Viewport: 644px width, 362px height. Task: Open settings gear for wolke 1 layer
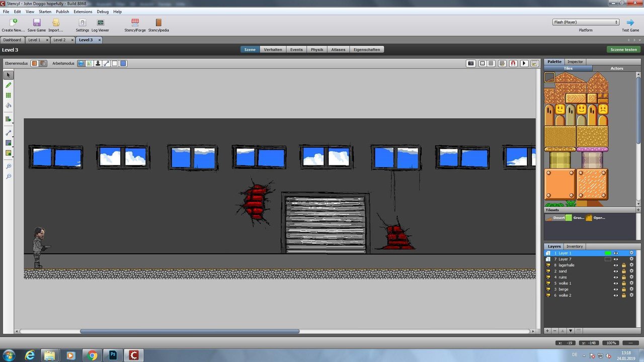(632, 283)
